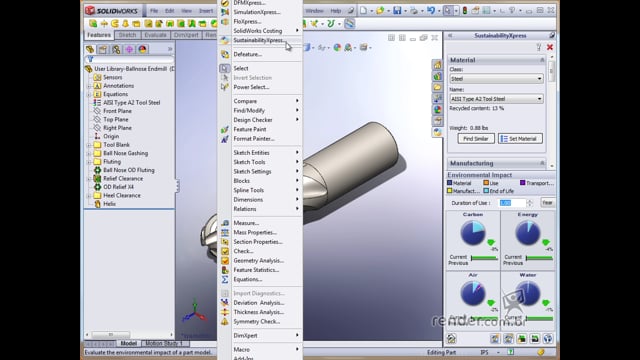Screen dimensions: 640x360
Task: Click the Material legend color swatch
Action: [449, 183]
